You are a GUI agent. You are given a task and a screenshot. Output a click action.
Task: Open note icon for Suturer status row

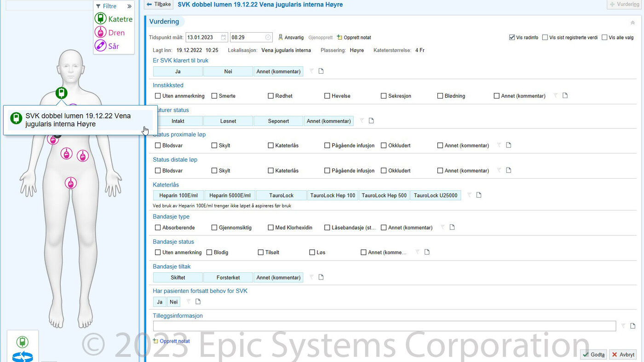click(x=372, y=121)
